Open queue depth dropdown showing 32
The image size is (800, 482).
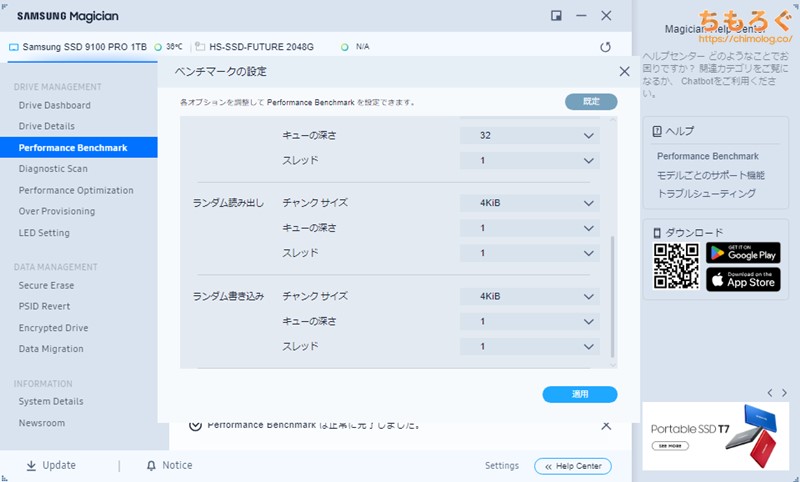point(530,136)
